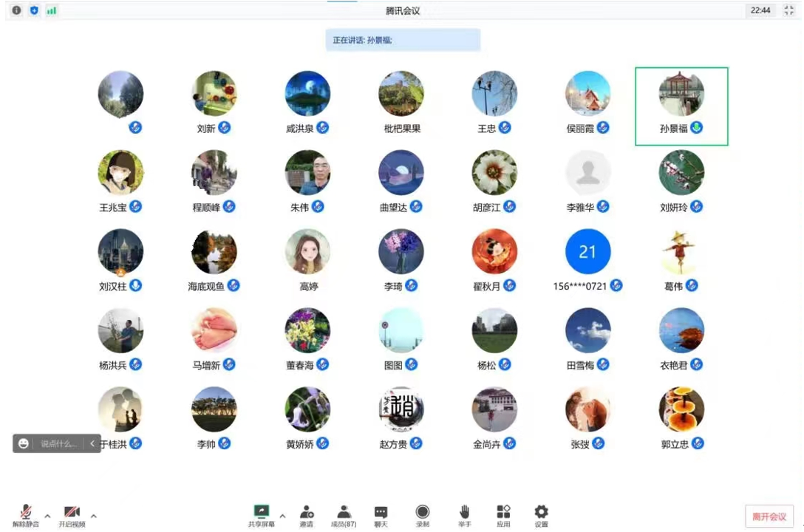
Task: Click microphone icon beside 156****0721
Action: tap(616, 285)
